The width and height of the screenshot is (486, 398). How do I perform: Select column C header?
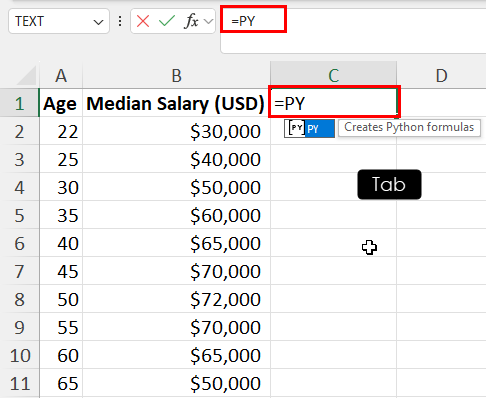pos(333,75)
